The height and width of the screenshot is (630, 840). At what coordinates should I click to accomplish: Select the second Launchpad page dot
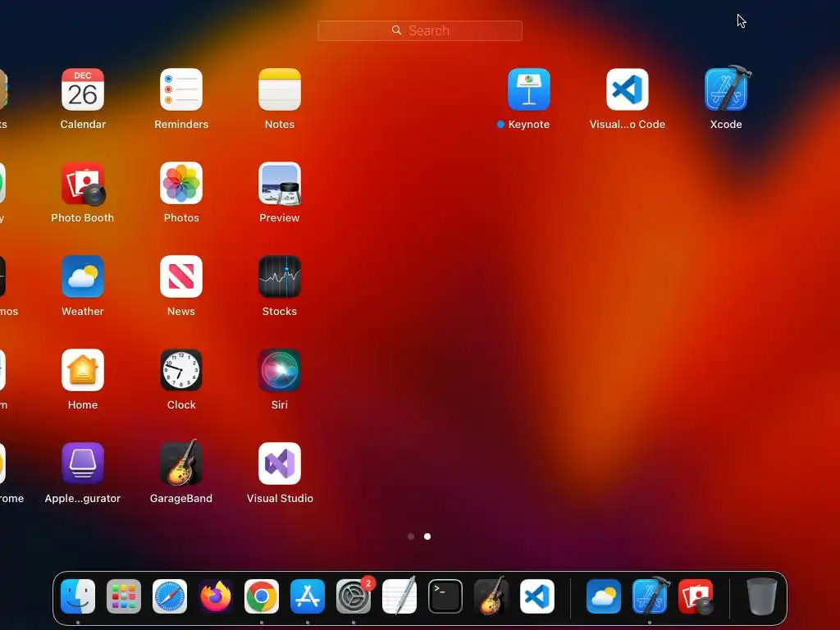click(x=427, y=536)
